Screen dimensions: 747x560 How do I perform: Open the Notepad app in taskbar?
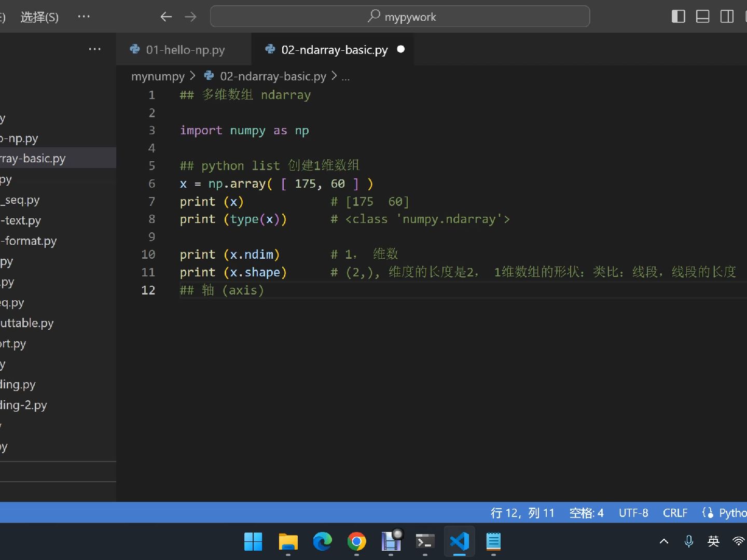point(493,542)
